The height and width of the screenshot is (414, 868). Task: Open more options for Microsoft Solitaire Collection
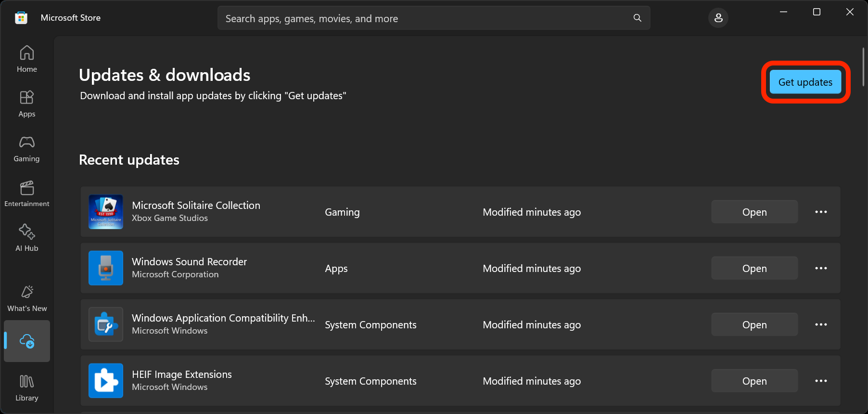coord(821,212)
